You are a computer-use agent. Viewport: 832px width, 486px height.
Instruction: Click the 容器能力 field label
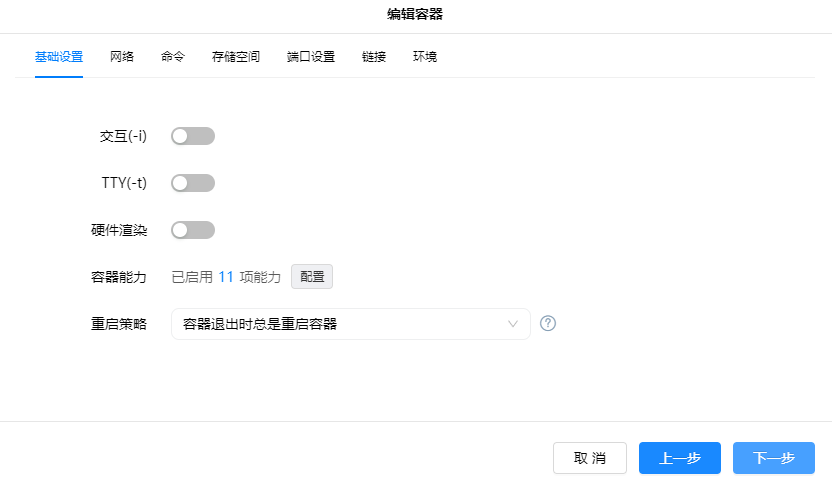tap(119, 277)
